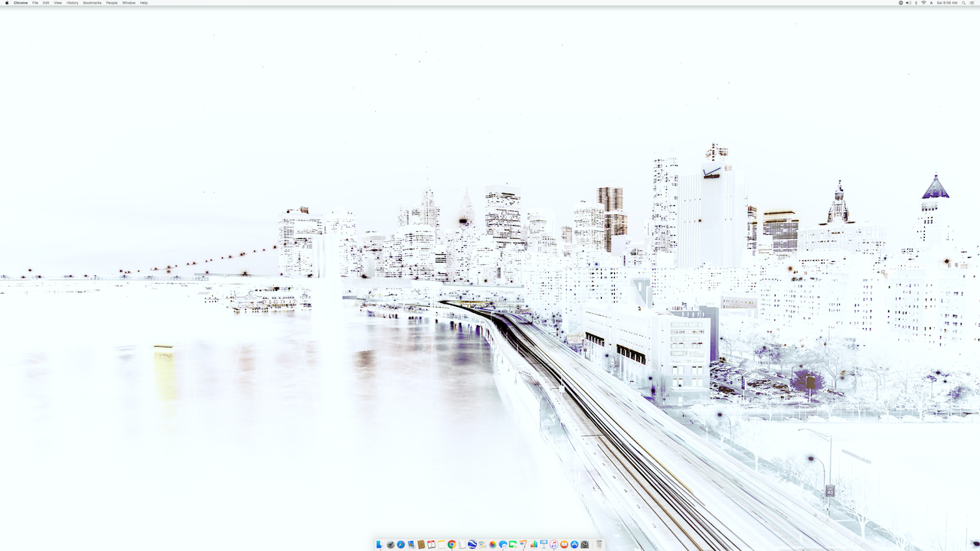Viewport: 980px width, 551px height.
Task: Open Notification Center icon
Action: click(972, 3)
